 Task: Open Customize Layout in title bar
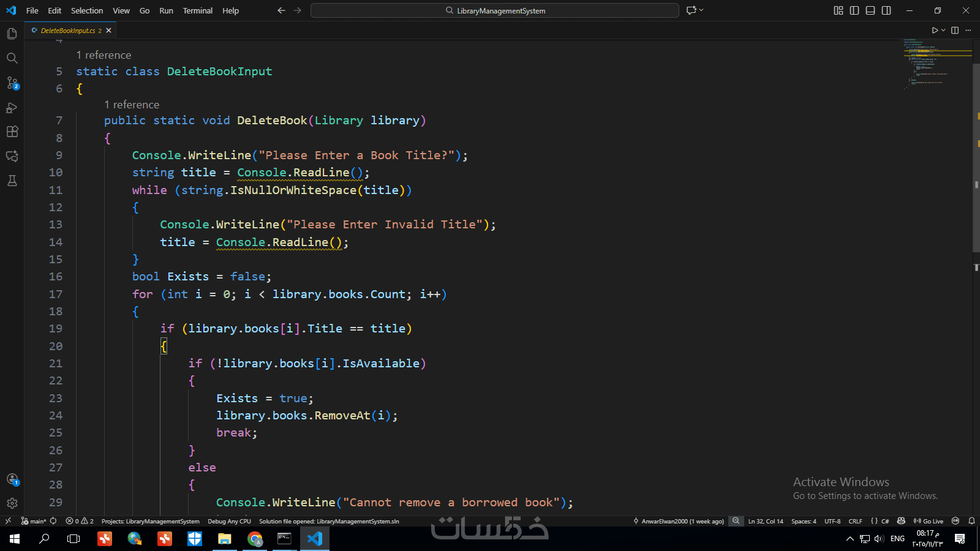(839, 10)
